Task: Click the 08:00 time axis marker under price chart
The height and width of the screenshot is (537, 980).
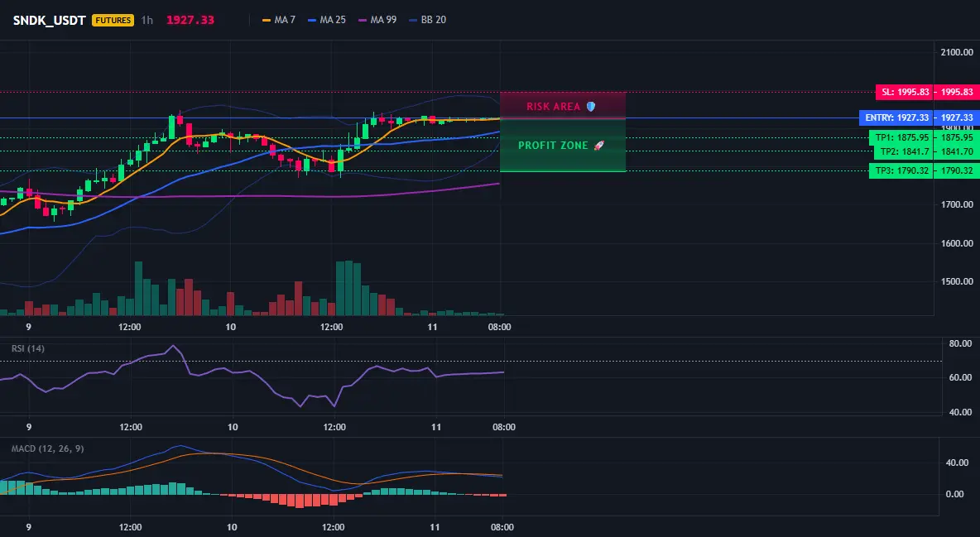Action: [499, 327]
